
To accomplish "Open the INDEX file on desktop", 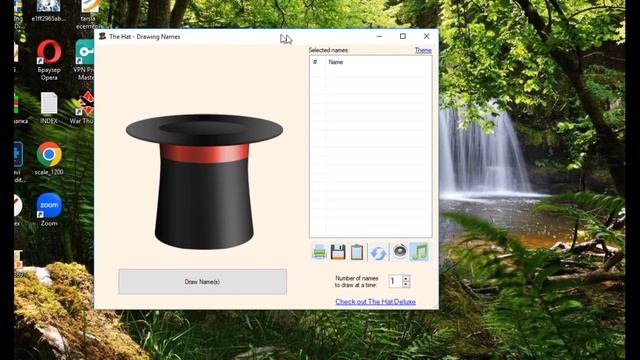I will click(49, 108).
